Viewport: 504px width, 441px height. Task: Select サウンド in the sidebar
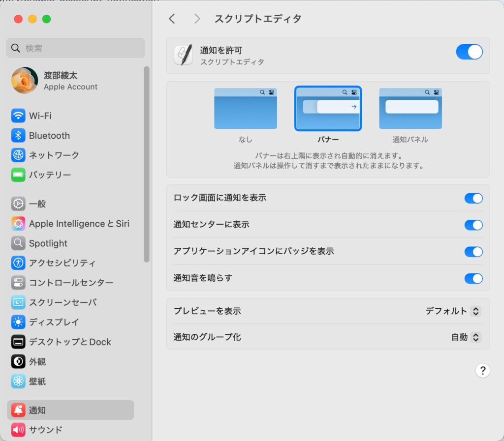click(x=45, y=430)
